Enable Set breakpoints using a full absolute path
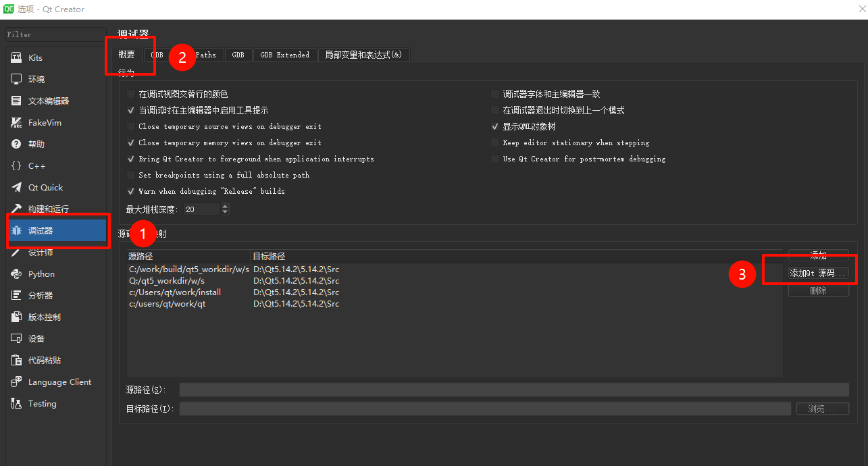 tap(131, 176)
